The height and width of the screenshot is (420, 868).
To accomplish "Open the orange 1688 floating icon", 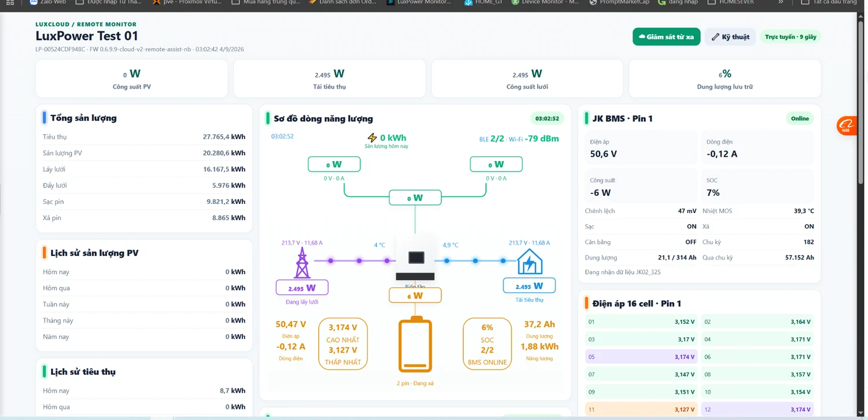I will [x=847, y=126].
